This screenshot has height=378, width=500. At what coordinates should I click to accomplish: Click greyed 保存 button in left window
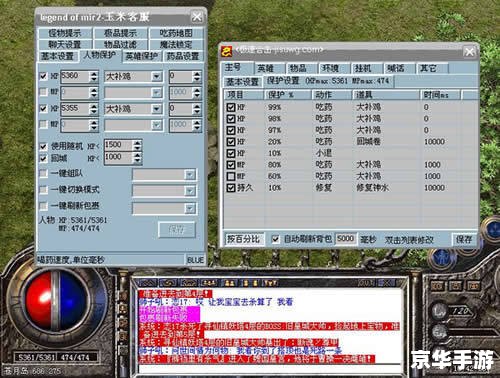pyautogui.click(x=177, y=230)
